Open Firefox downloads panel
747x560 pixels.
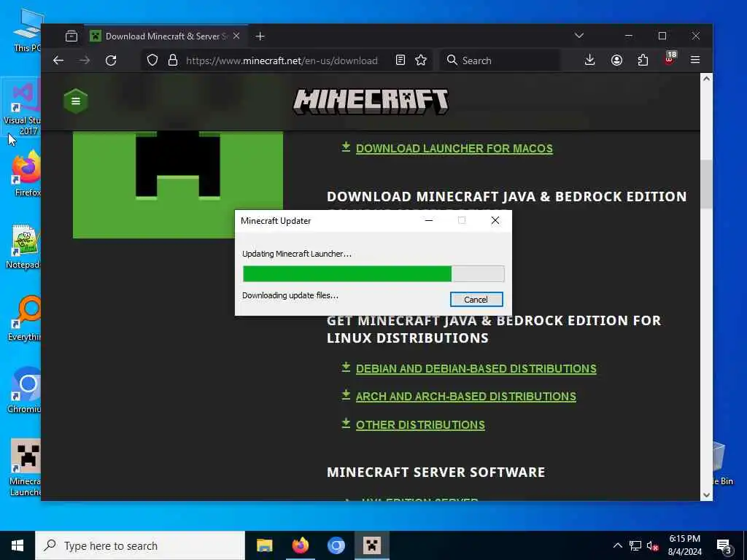[x=589, y=60]
